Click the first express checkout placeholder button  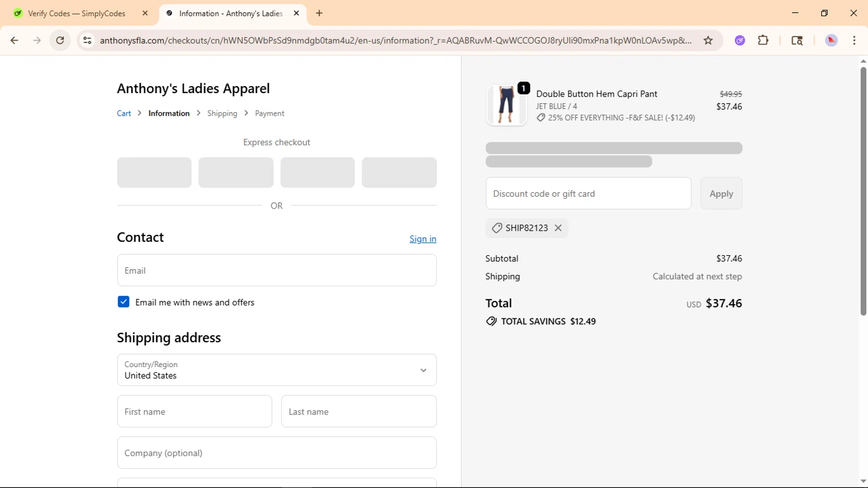click(x=154, y=173)
